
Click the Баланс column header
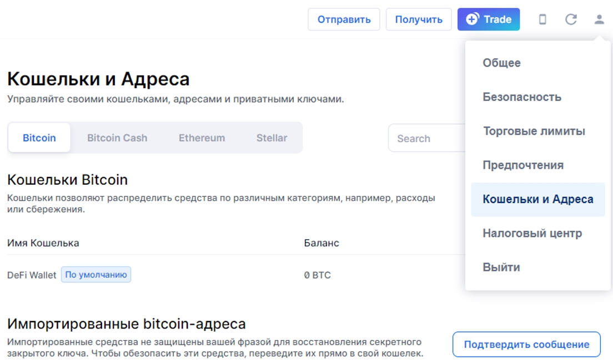point(321,243)
